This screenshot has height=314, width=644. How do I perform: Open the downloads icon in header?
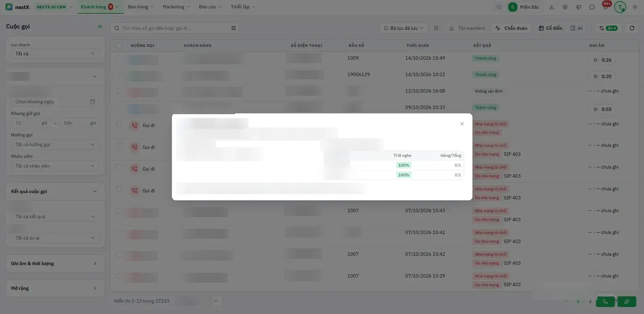551,7
